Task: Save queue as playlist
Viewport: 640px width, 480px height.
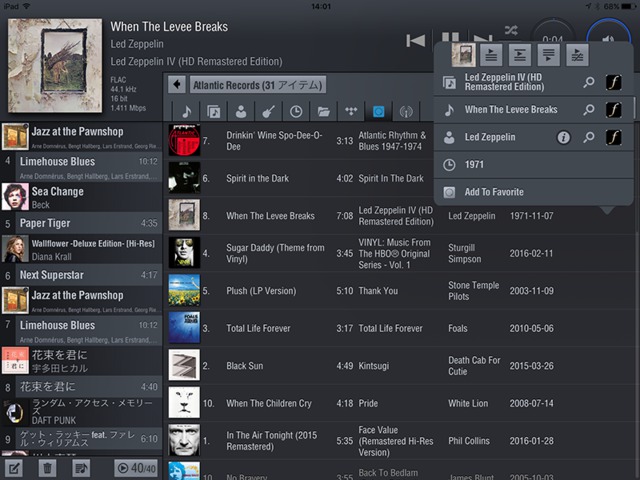Action: (x=81, y=468)
